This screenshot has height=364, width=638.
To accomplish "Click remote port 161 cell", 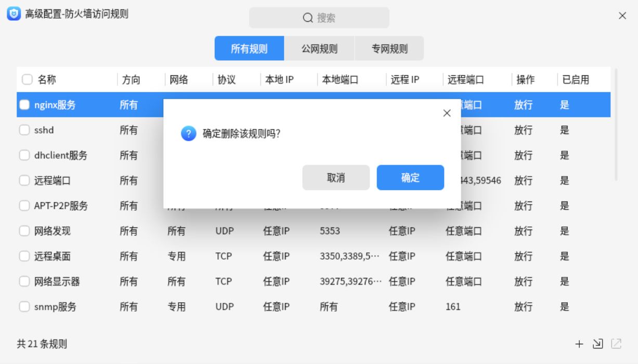I will pos(453,307).
